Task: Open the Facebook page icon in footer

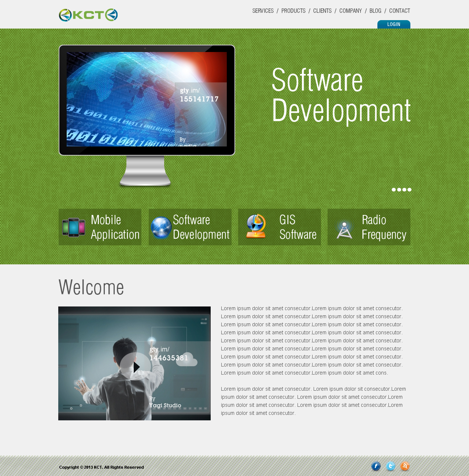Action: [376, 466]
